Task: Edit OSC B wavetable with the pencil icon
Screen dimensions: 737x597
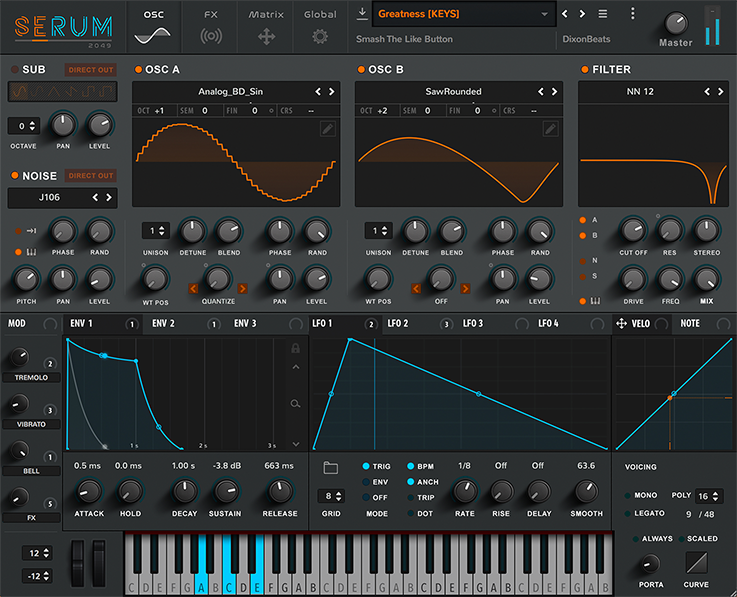Action: (550, 128)
